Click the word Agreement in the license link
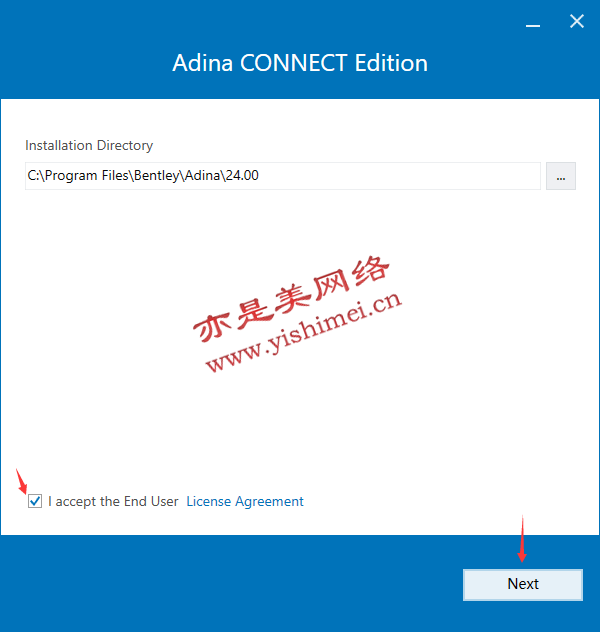 [x=269, y=502]
